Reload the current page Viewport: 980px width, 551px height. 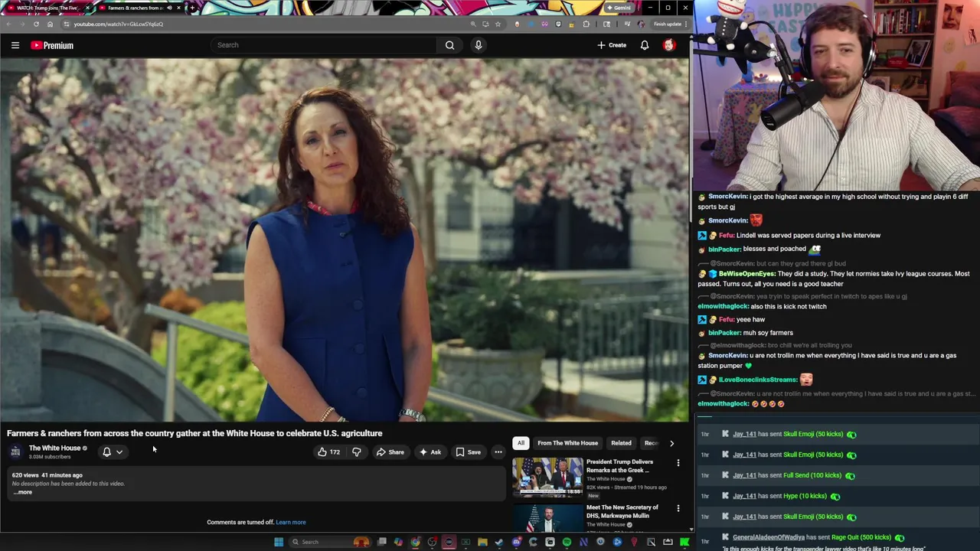pos(36,24)
